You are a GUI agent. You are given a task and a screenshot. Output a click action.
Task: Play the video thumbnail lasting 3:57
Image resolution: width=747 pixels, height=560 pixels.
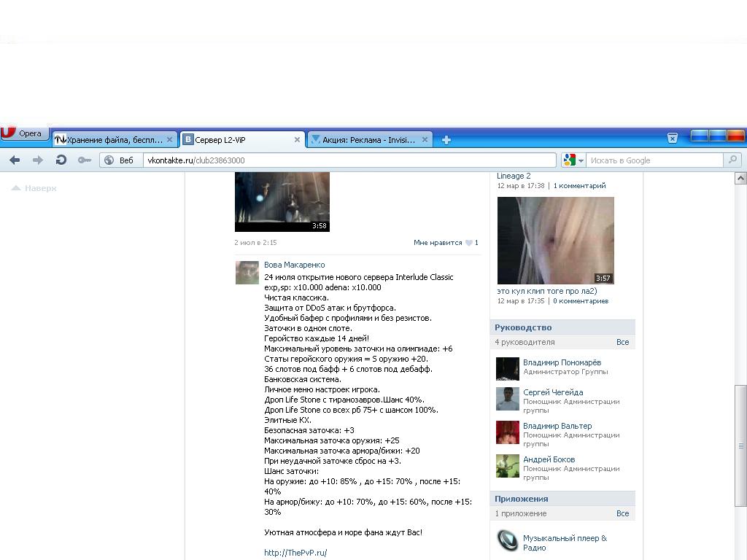[x=555, y=241]
